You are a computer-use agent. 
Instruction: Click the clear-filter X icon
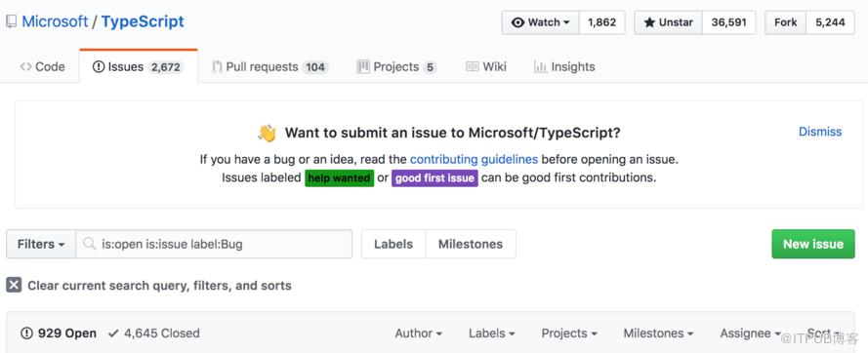14,286
